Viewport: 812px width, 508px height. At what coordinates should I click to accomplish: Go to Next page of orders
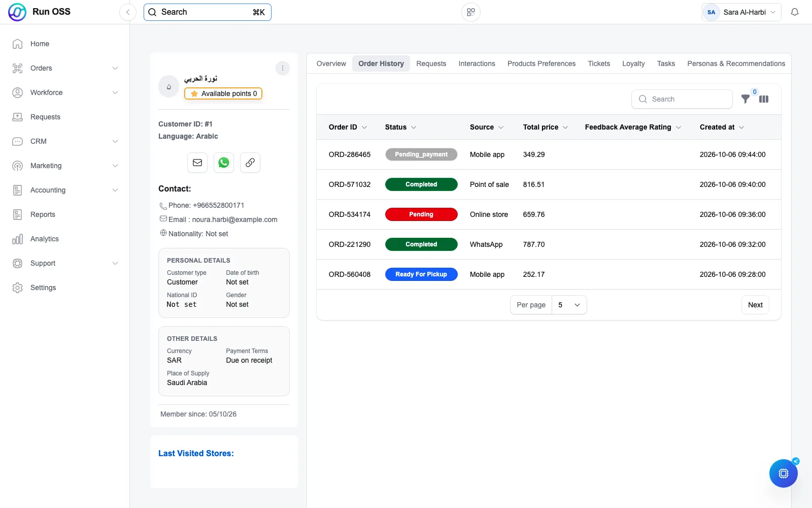click(755, 305)
